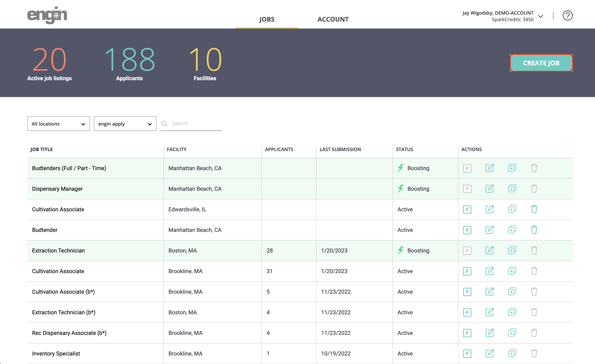Delete the Cultivation Associate Edwardsville job

pyautogui.click(x=534, y=209)
